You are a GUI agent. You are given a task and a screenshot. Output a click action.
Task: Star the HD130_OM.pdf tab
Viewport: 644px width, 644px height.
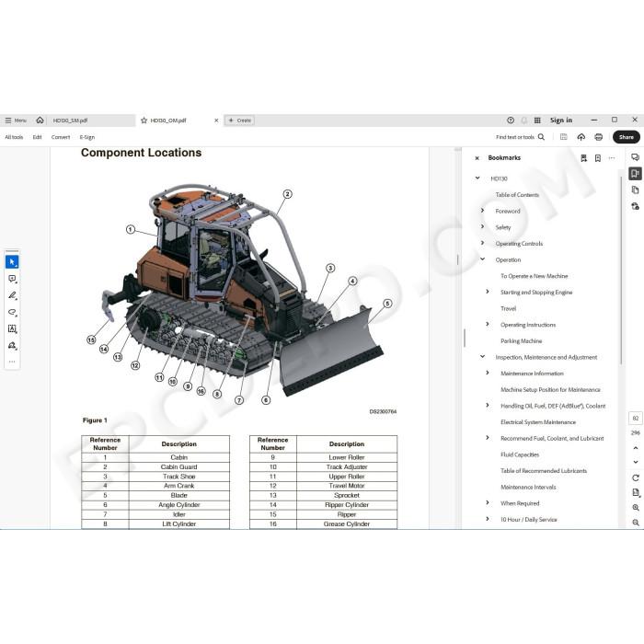(x=144, y=121)
